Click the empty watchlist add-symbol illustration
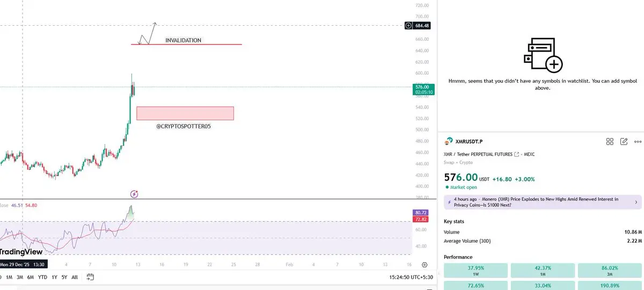This screenshot has height=290, width=644. 543,55
